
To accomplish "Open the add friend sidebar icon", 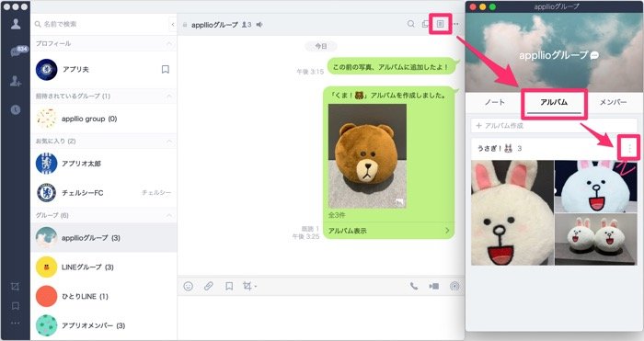I will [16, 81].
